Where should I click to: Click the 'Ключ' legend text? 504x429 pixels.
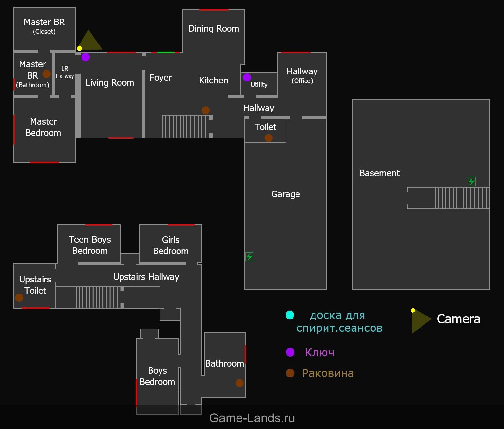coord(319,352)
